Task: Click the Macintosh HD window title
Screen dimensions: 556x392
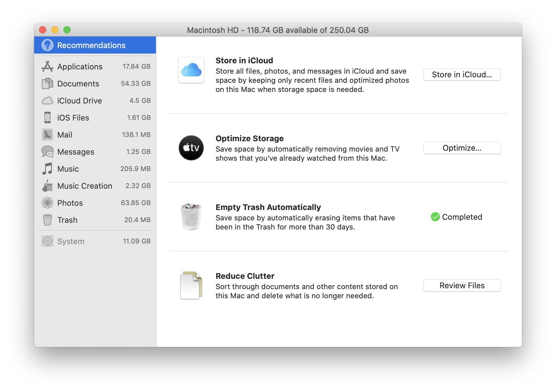Action: pos(278,30)
